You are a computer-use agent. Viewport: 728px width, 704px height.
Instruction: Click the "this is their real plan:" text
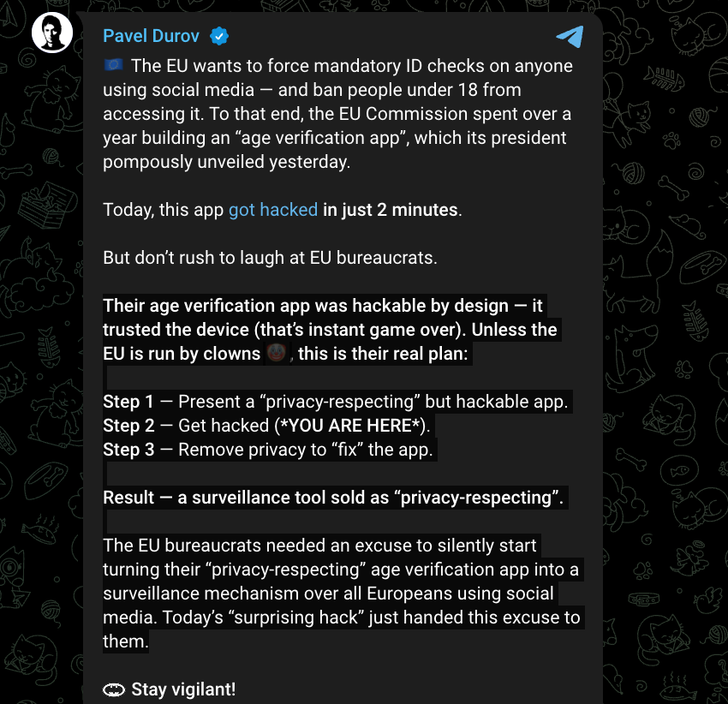point(383,354)
